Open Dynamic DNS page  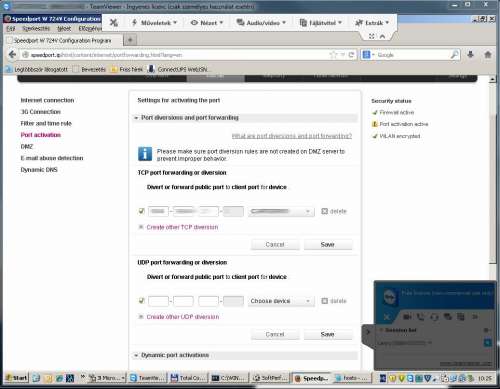click(39, 170)
